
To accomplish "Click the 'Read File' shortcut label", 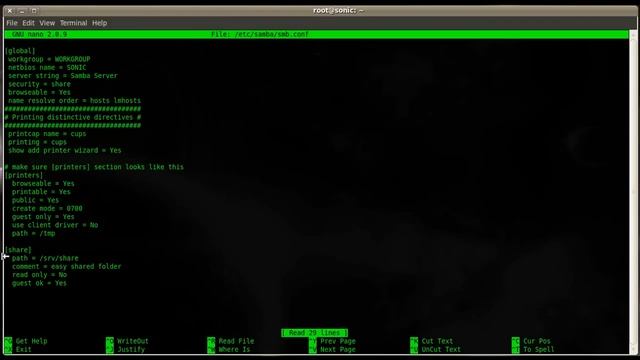I will point(236,341).
